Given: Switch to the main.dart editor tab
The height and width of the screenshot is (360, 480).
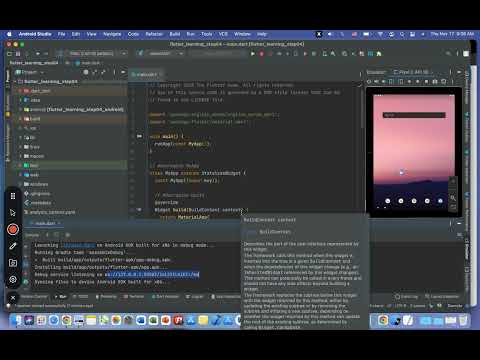Looking at the screenshot, I should click(147, 74).
